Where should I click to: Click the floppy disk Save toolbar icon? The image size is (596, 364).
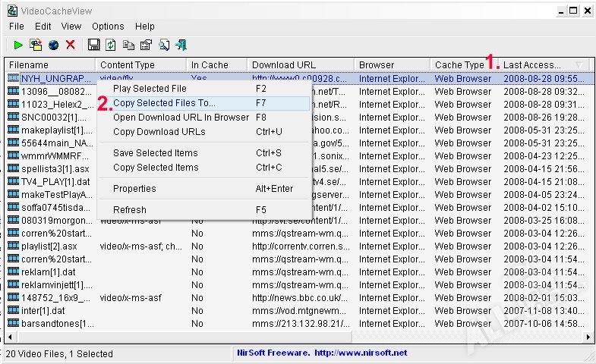coord(94,45)
